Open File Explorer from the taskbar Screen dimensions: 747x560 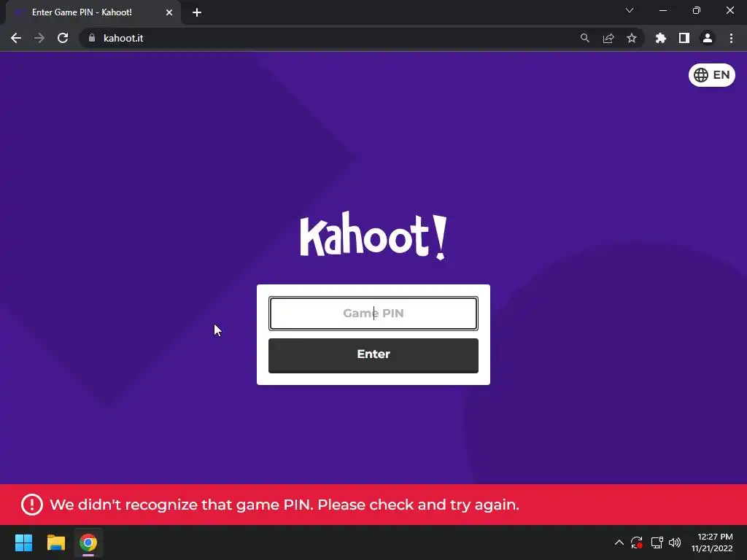(55, 542)
